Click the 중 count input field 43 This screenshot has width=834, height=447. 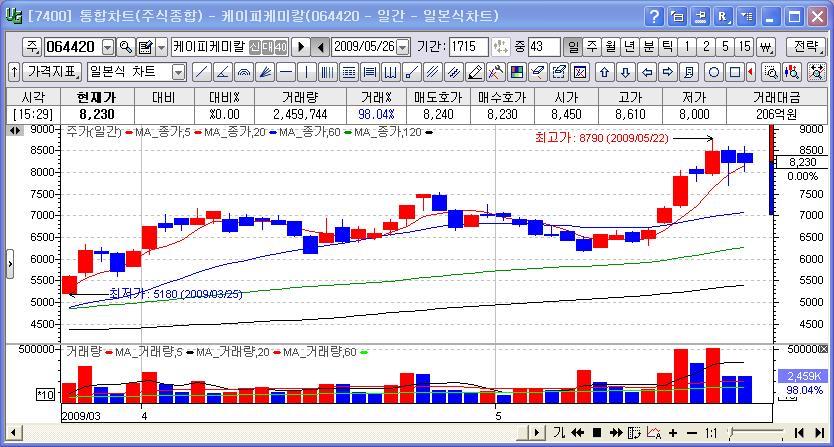point(544,47)
